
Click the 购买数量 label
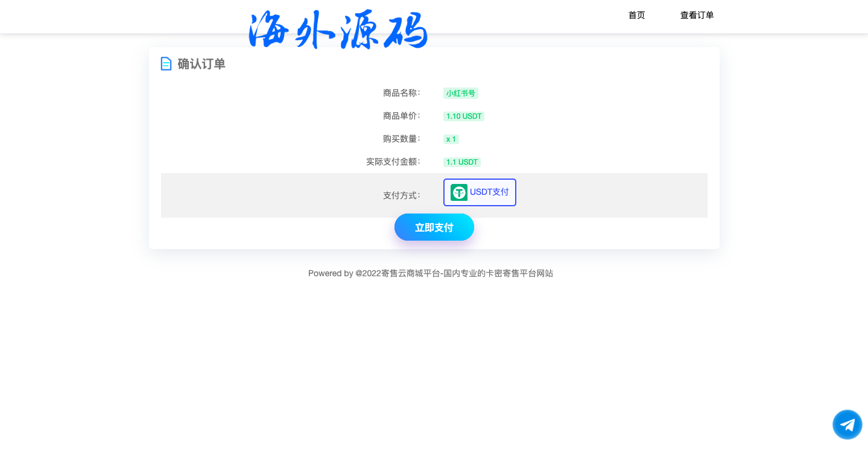pyautogui.click(x=401, y=139)
